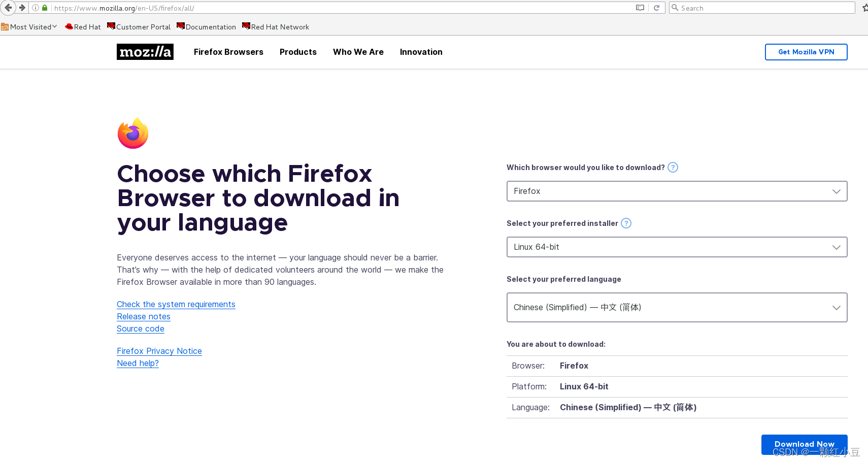
Task: Click the browser back arrow button
Action: click(8, 8)
